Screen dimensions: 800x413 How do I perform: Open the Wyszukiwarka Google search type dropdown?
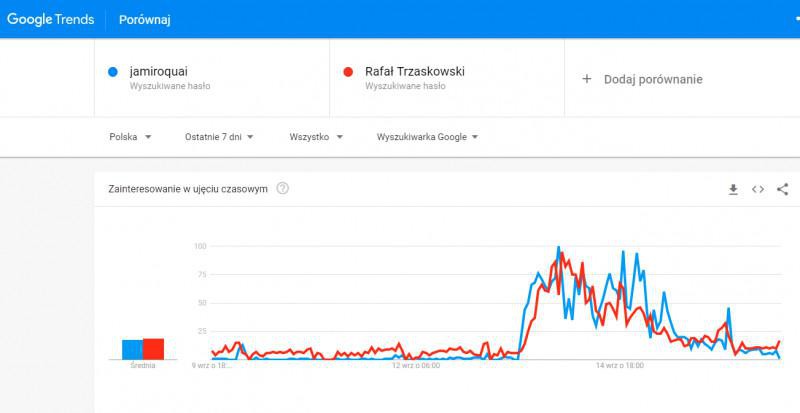[x=427, y=137]
